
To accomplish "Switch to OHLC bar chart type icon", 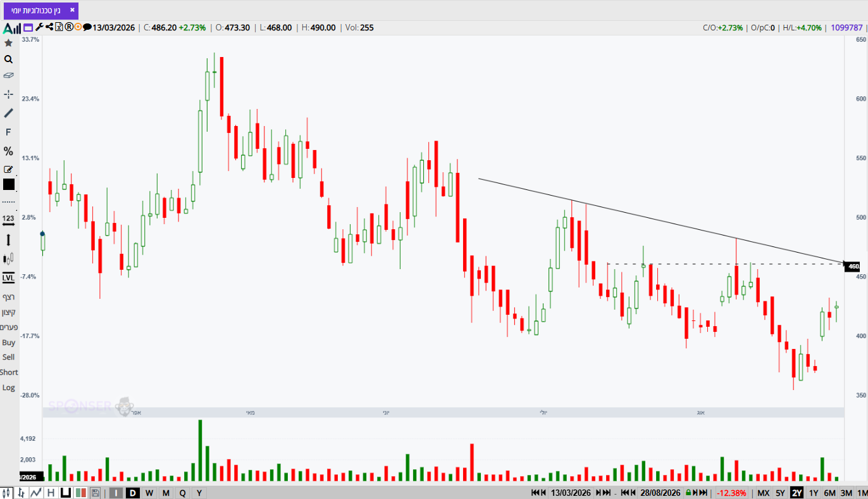I will click(x=22, y=493).
